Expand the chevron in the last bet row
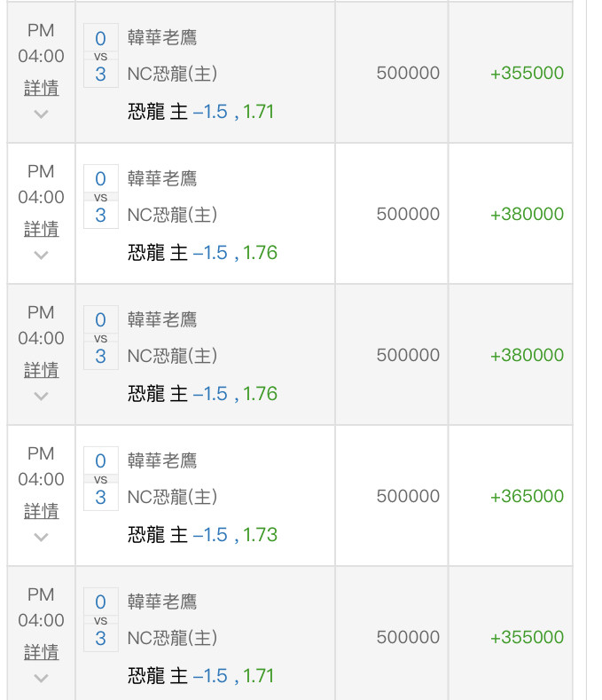 [41, 679]
